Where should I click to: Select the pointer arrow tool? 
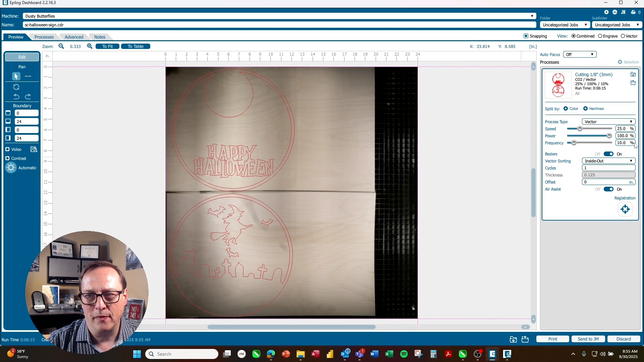(16, 76)
